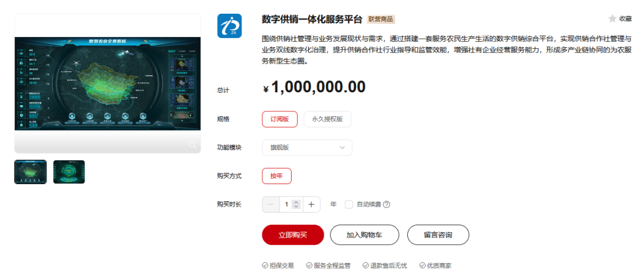The height and width of the screenshot is (280, 644).
Task: Click the minus icon for purchase duration
Action: pos(271,204)
